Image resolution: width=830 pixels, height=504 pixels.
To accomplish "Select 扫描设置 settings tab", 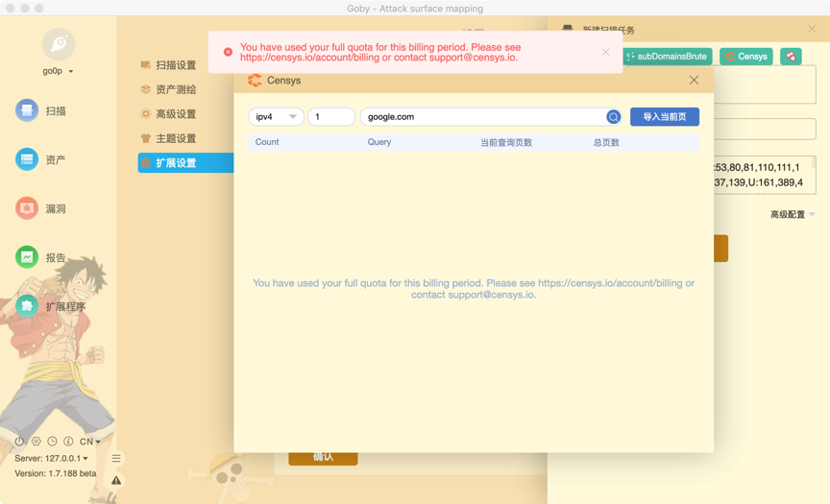I will pyautogui.click(x=169, y=65).
